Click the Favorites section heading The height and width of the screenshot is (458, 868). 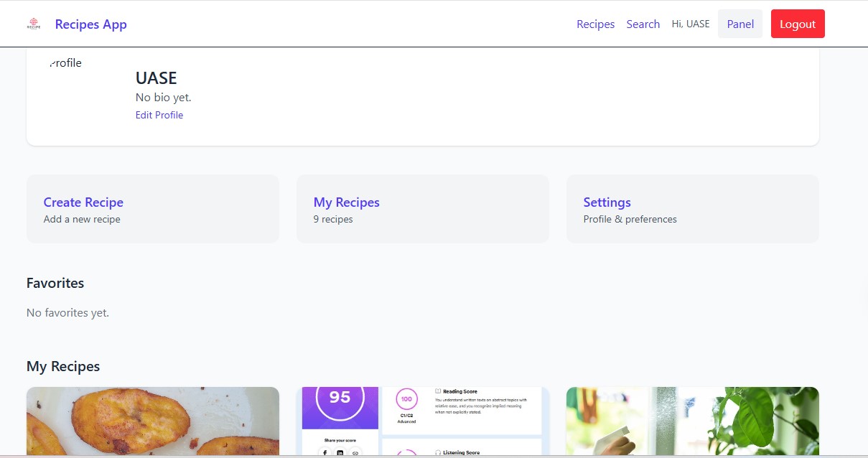55,283
